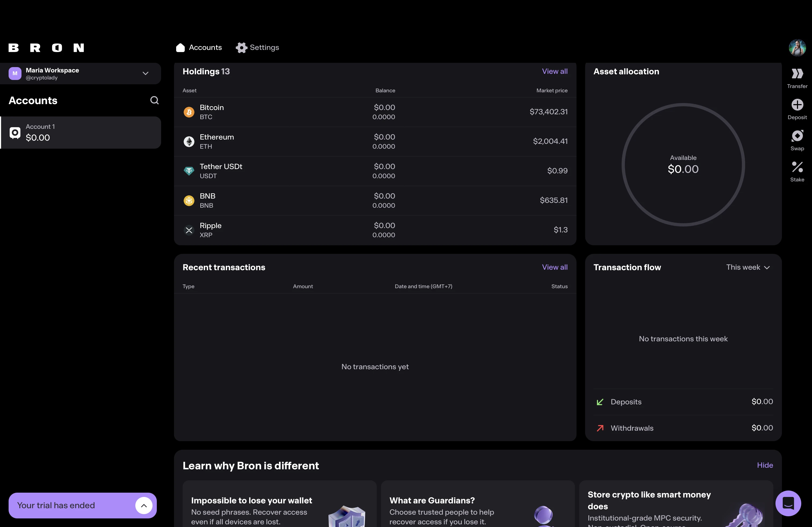Click the Settings gear icon

point(241,47)
